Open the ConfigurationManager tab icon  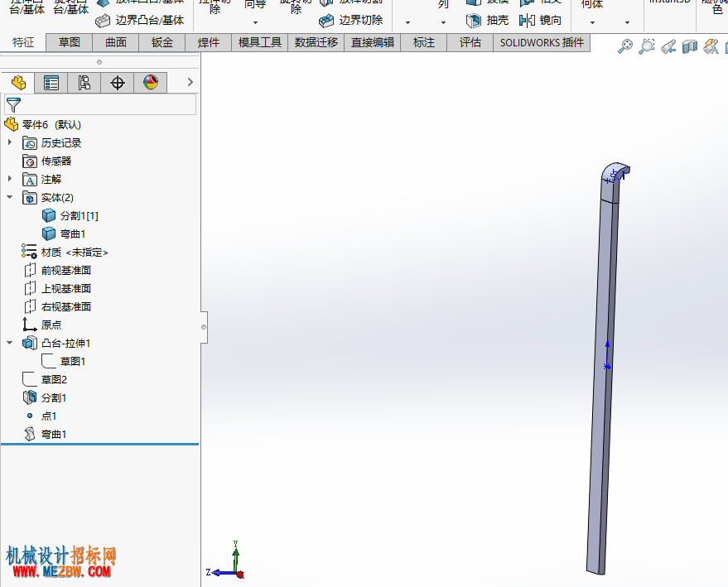[x=84, y=83]
